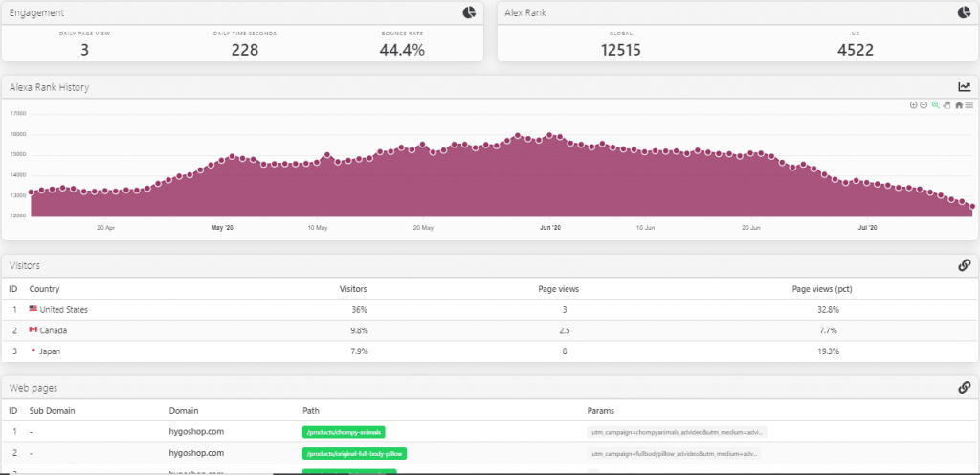Click the Jun '20 axis label
The image size is (980, 475).
click(x=550, y=228)
